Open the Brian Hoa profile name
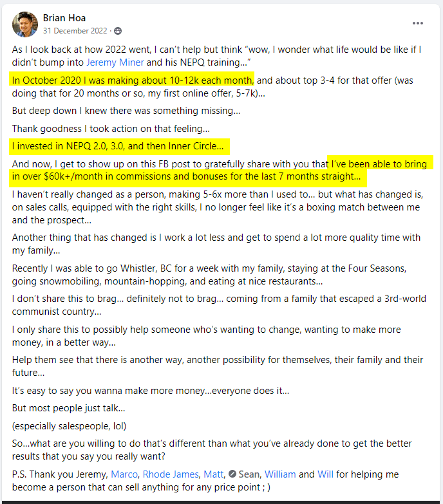 [x=64, y=18]
